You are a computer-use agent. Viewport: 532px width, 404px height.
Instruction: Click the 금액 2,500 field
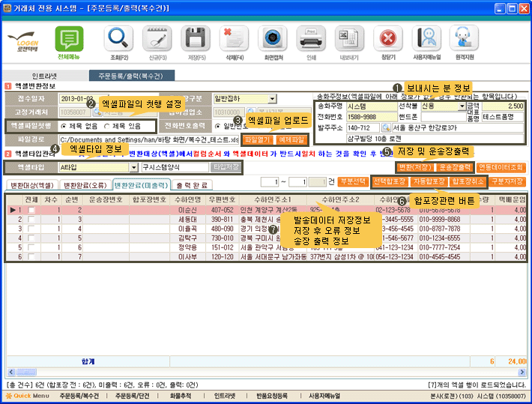503,106
